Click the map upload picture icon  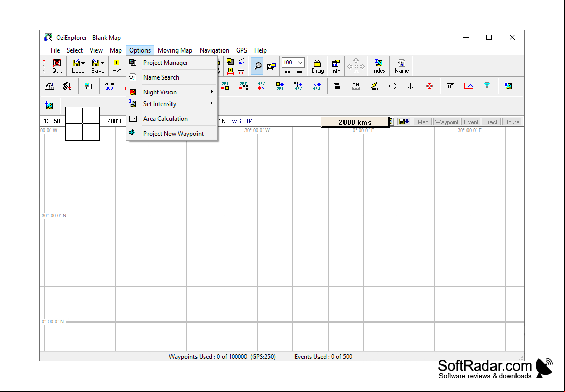tap(508, 86)
